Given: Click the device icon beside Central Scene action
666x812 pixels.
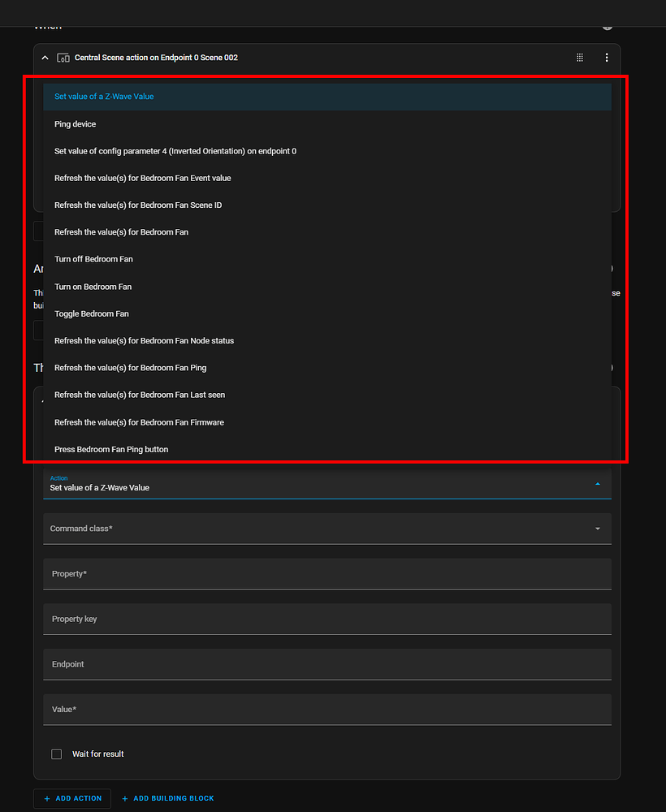Looking at the screenshot, I should pos(63,58).
